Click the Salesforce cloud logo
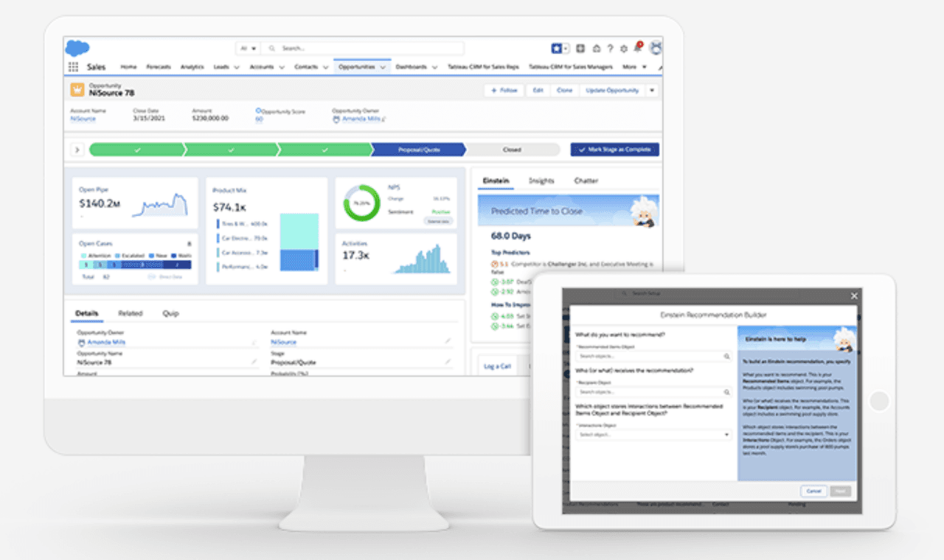Screen dimensions: 944x560 click(77, 49)
